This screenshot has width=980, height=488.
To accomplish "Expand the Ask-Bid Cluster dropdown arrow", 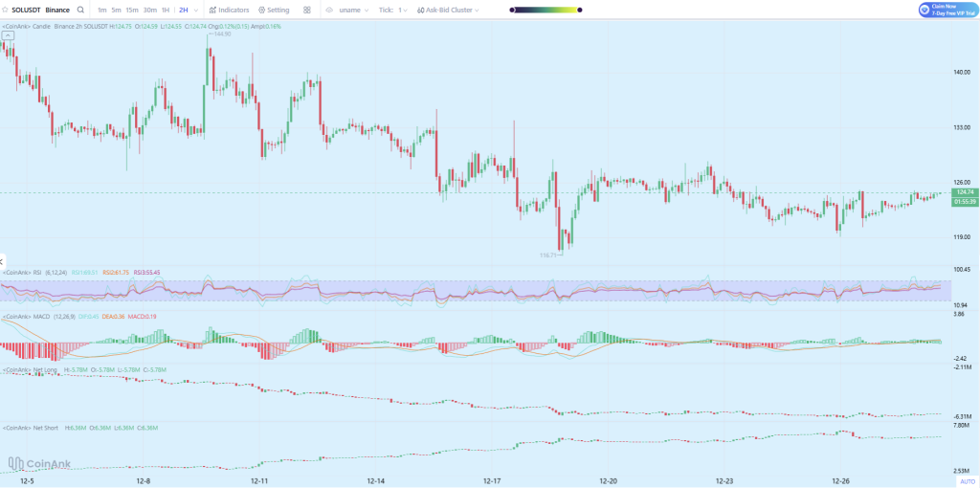I will 477,10.
